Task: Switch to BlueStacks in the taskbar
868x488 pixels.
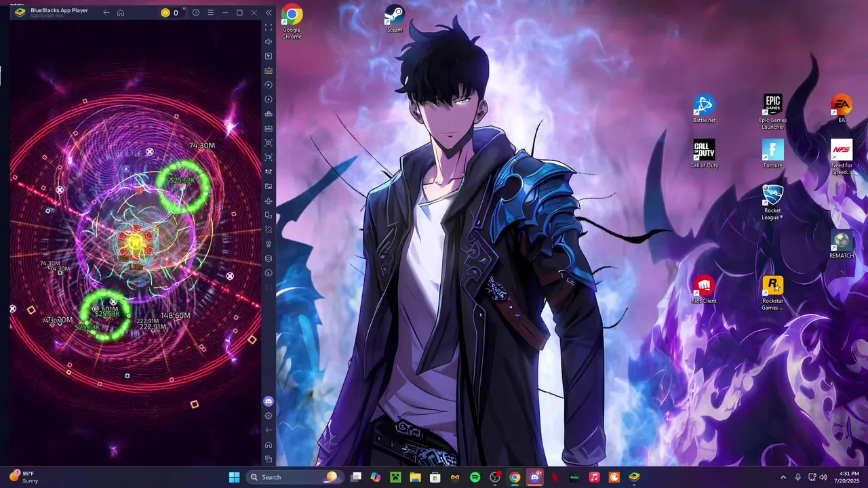Action: (x=634, y=477)
